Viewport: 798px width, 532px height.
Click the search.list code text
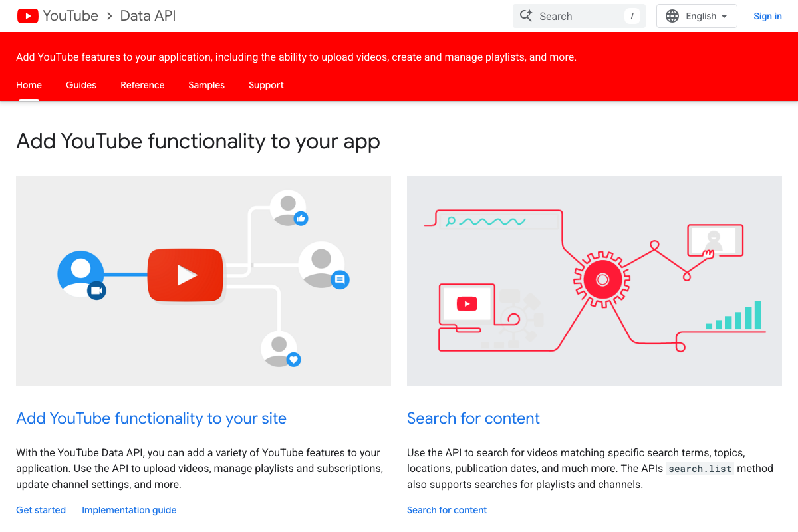click(700, 469)
